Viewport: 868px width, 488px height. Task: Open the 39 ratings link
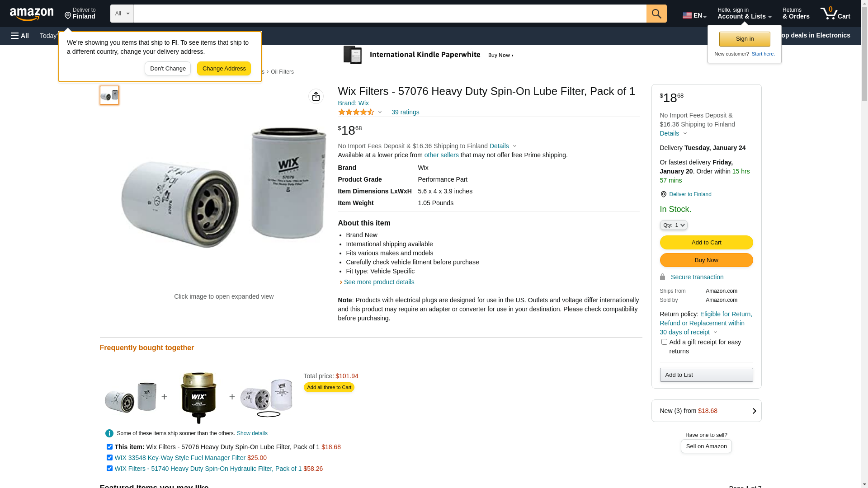point(405,112)
